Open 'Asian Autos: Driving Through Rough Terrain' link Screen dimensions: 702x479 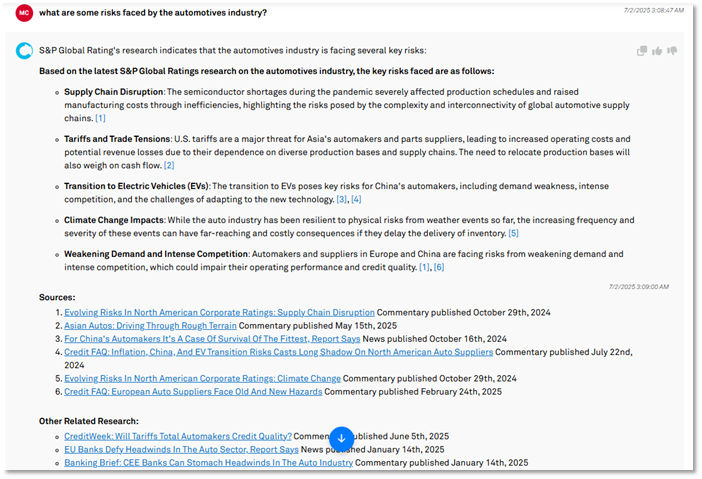[x=150, y=325]
